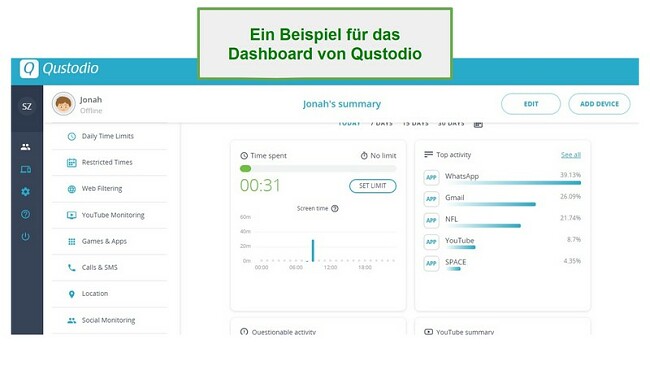Click the ADD DEVICE button
This screenshot has width=650, height=366.
599,104
